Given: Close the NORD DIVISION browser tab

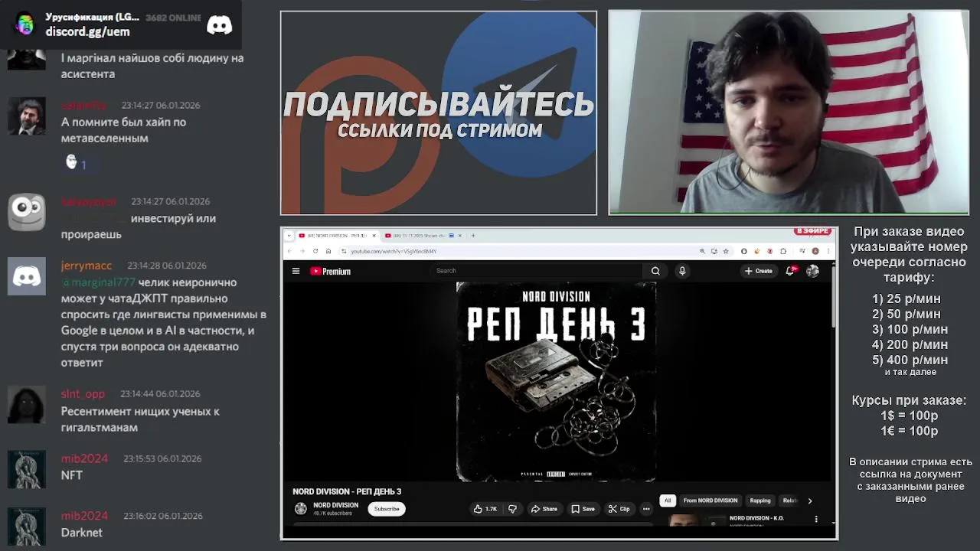Looking at the screenshot, I should click(375, 236).
